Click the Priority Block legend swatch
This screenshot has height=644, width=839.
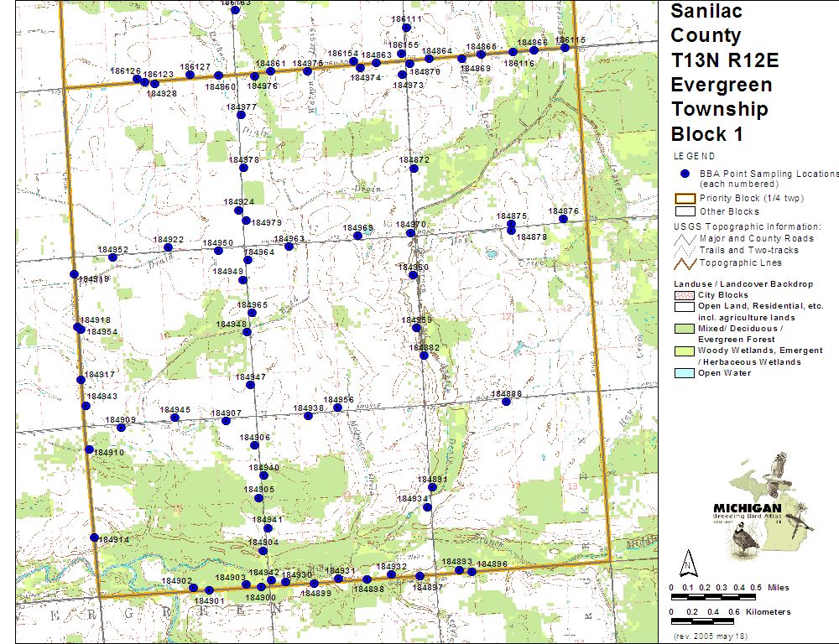pyautogui.click(x=685, y=199)
